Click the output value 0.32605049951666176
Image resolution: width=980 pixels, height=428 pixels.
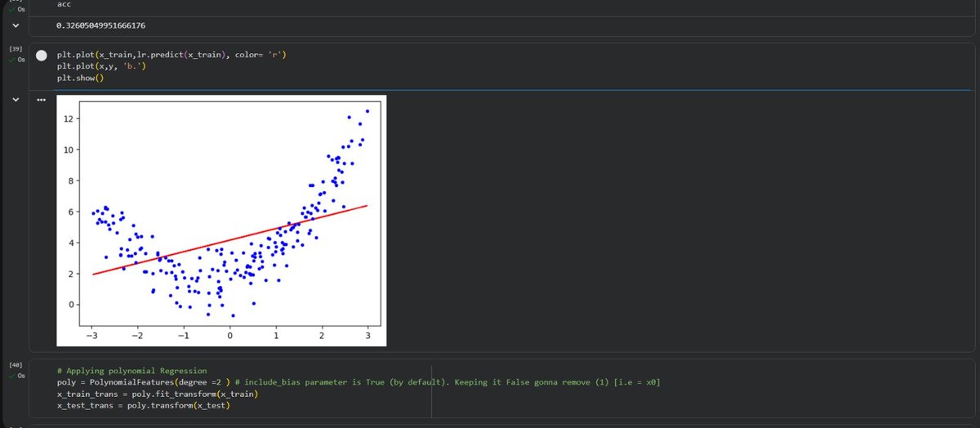[x=100, y=25]
